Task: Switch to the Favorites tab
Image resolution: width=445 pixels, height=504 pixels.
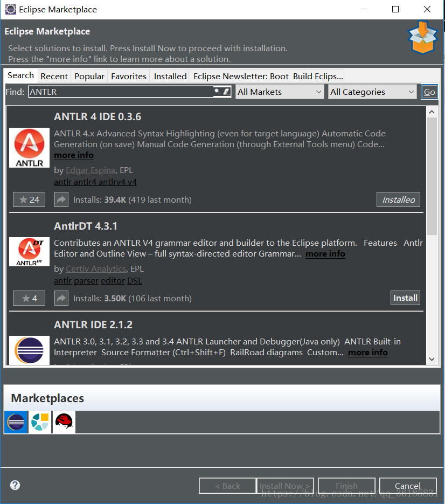Action: [x=129, y=76]
